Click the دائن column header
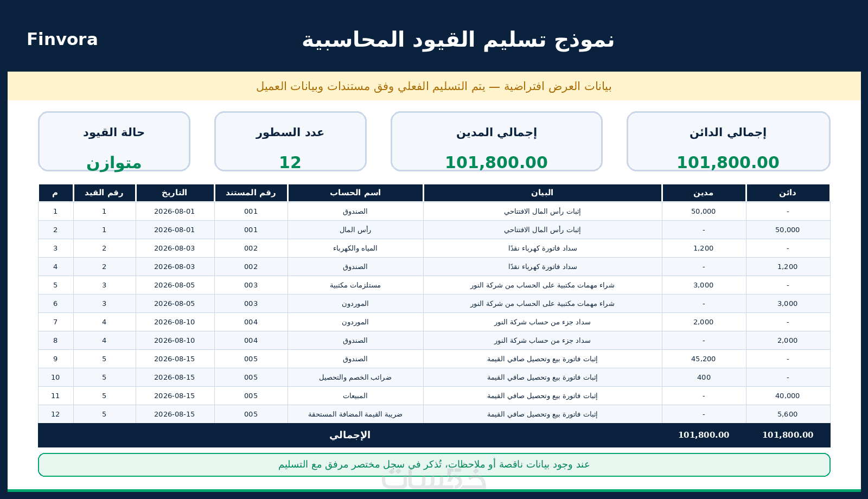This screenshot has height=499, width=868. 788,193
